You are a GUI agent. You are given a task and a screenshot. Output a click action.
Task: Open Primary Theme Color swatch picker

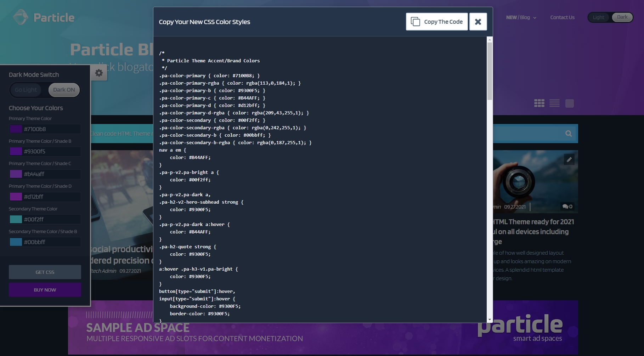pyautogui.click(x=16, y=129)
